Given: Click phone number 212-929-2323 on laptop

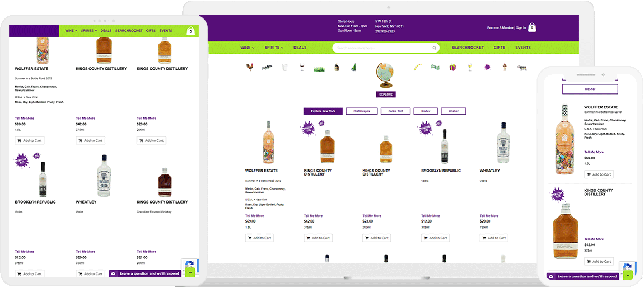Looking at the screenshot, I should [385, 31].
